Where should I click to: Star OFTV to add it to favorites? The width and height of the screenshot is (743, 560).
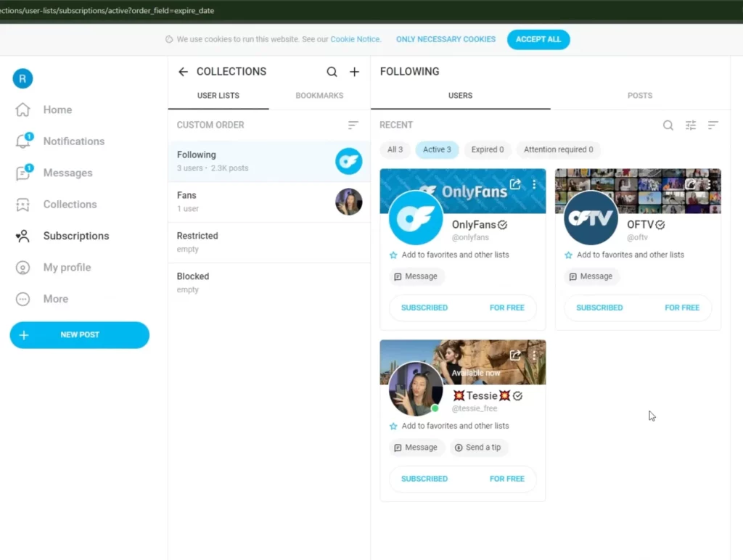pyautogui.click(x=567, y=255)
